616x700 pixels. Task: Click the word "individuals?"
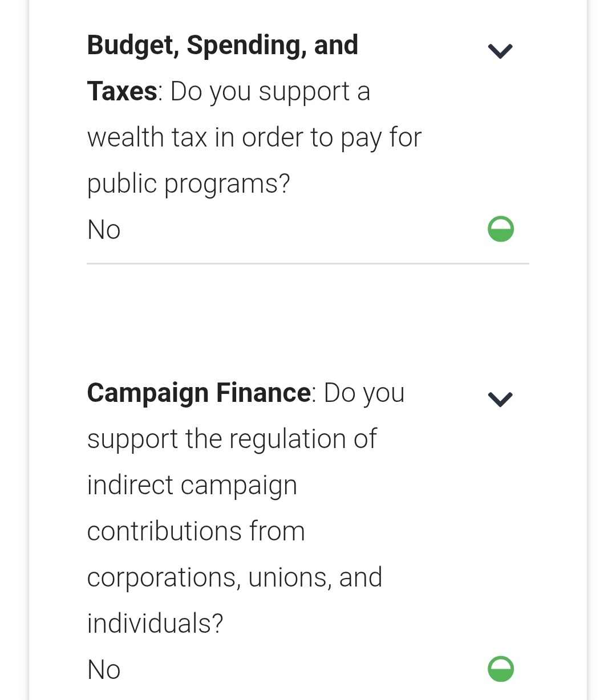[155, 624]
